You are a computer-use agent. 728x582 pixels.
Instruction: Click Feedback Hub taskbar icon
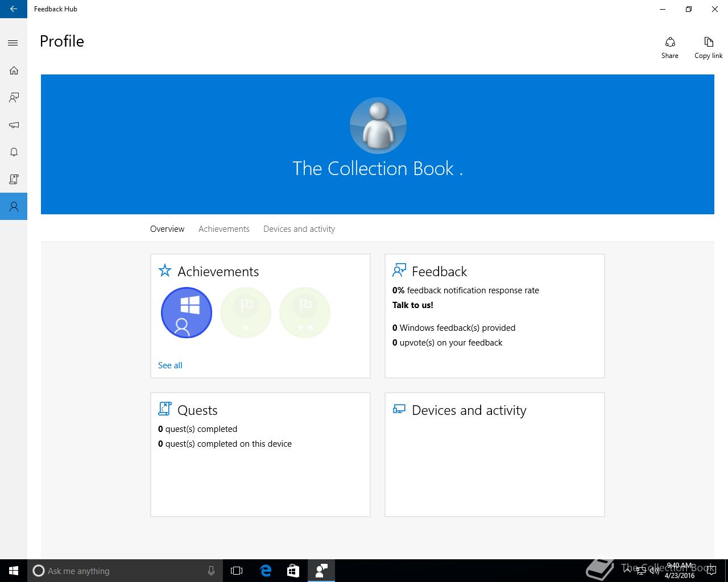click(321, 571)
